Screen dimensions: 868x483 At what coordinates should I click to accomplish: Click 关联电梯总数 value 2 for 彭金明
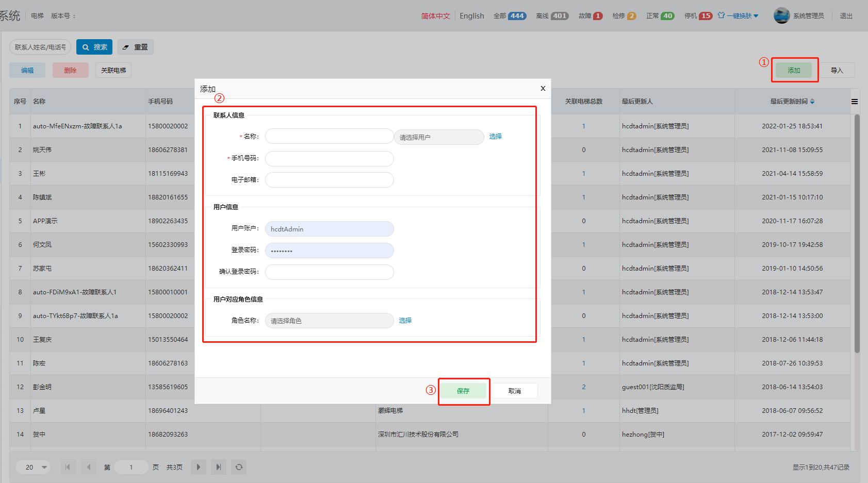(584, 387)
